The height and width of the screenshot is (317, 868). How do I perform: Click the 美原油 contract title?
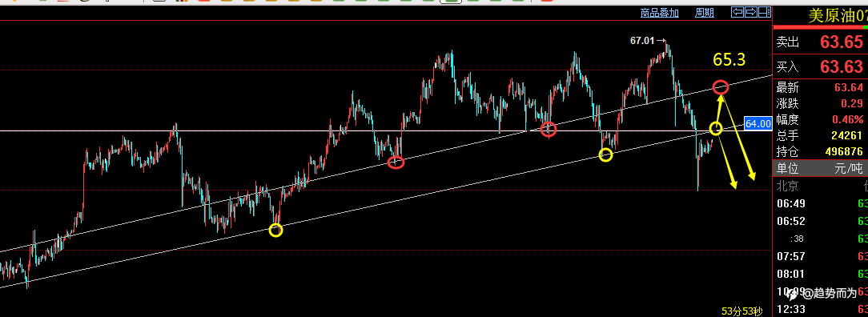click(x=838, y=15)
